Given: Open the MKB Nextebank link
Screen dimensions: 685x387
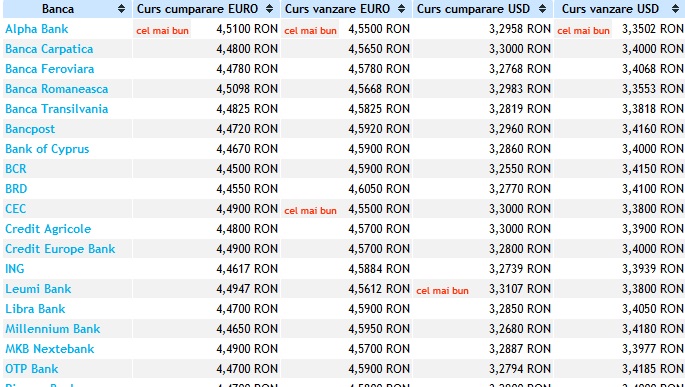Looking at the screenshot, I should [x=50, y=349].
